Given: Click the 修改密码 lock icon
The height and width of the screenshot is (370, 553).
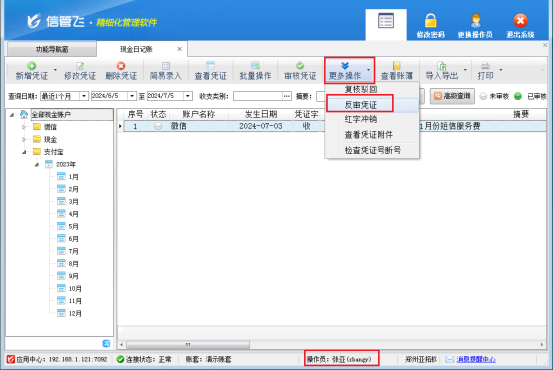Looking at the screenshot, I should pos(430,20).
